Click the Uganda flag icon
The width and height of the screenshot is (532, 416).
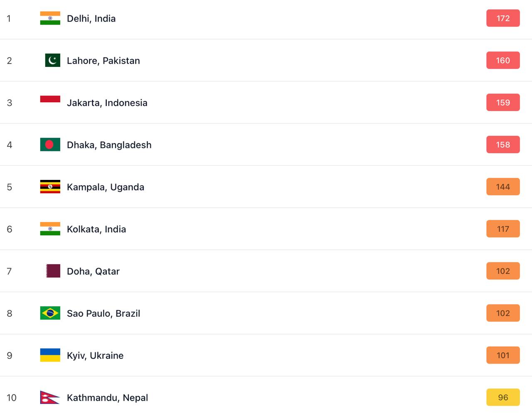[50, 187]
